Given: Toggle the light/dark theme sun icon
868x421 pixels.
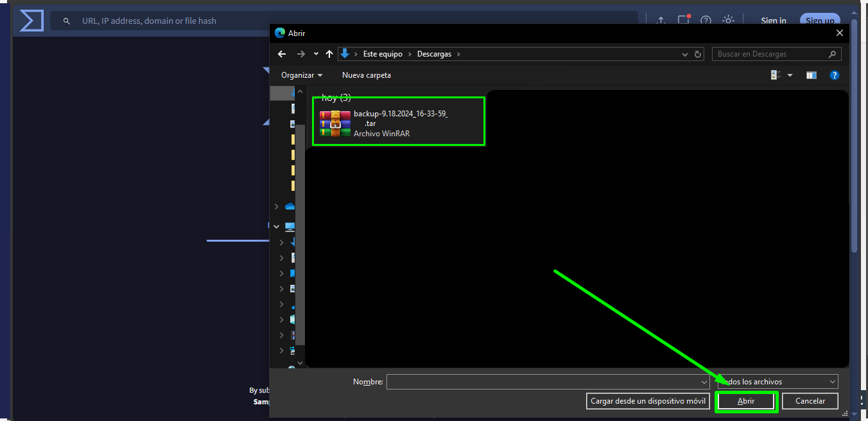Looking at the screenshot, I should (x=728, y=21).
